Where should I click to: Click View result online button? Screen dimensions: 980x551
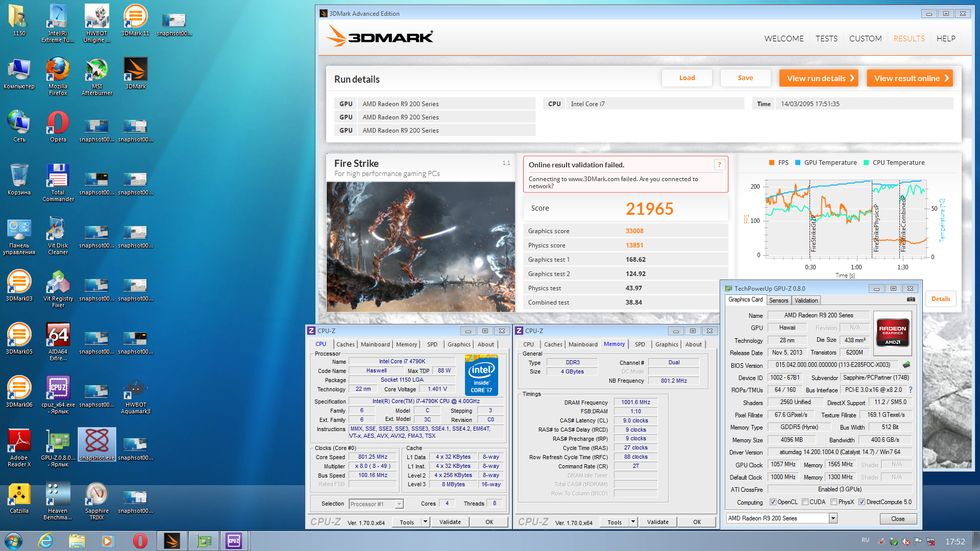pos(910,78)
